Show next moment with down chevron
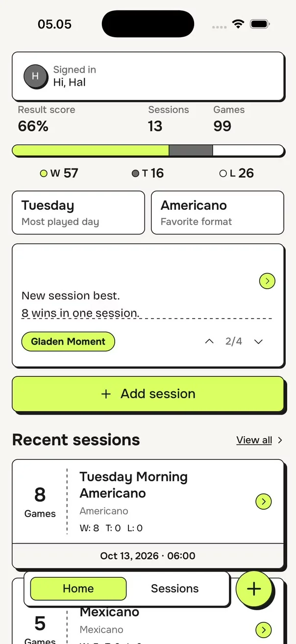 [259, 342]
